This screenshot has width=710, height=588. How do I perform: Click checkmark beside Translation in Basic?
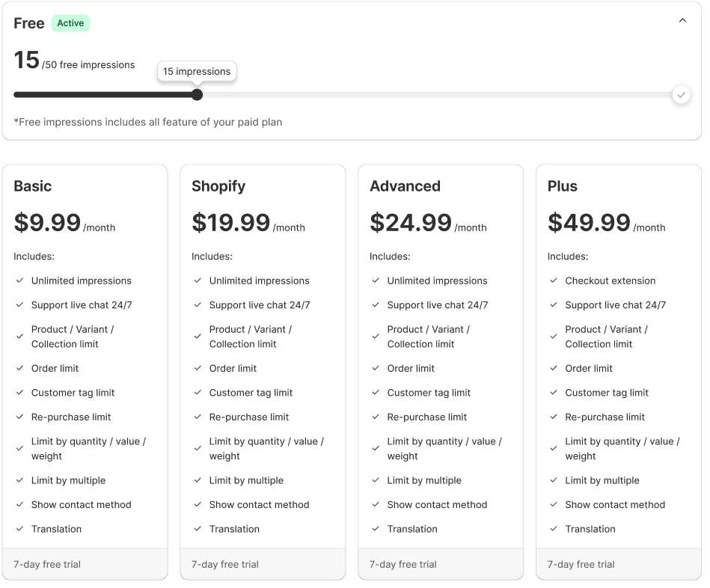[x=19, y=529]
